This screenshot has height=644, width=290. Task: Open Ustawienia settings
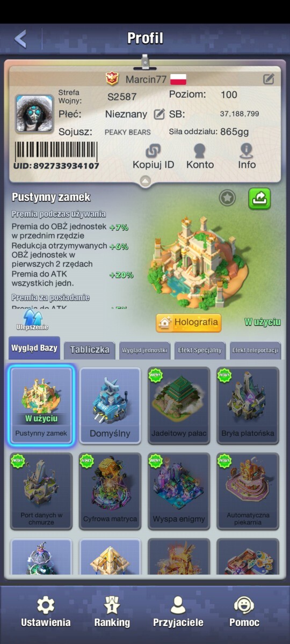tap(46, 612)
